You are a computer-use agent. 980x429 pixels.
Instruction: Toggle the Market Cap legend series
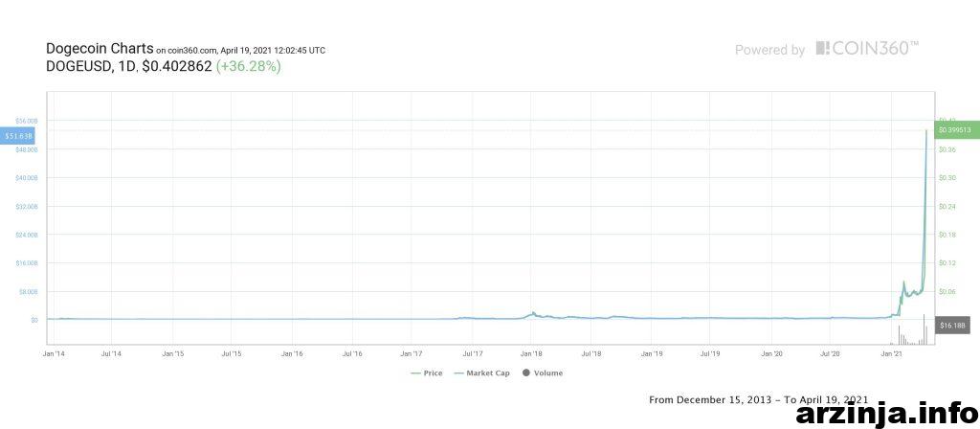482,373
